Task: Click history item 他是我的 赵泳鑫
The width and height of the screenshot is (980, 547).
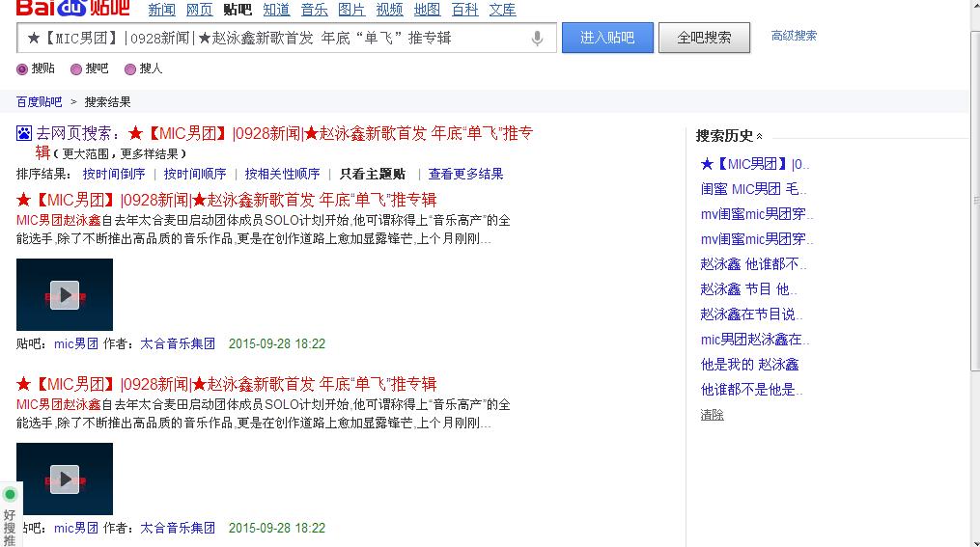Action: pyautogui.click(x=749, y=365)
